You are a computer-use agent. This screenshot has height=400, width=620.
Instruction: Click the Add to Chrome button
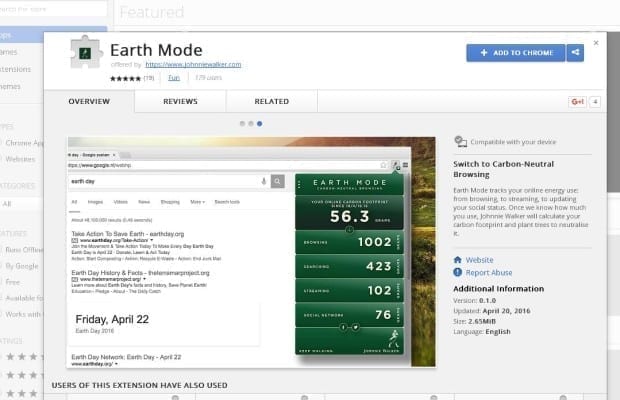(516, 53)
